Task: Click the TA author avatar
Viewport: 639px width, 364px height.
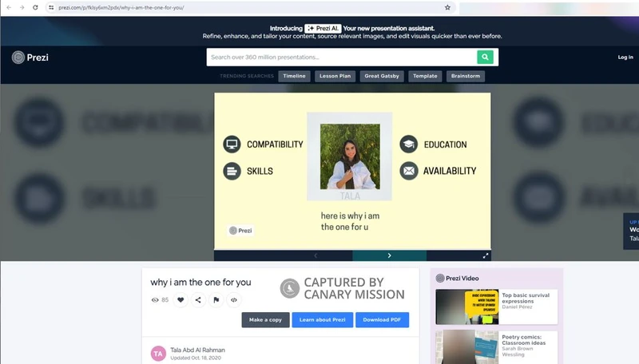Action: (158, 354)
